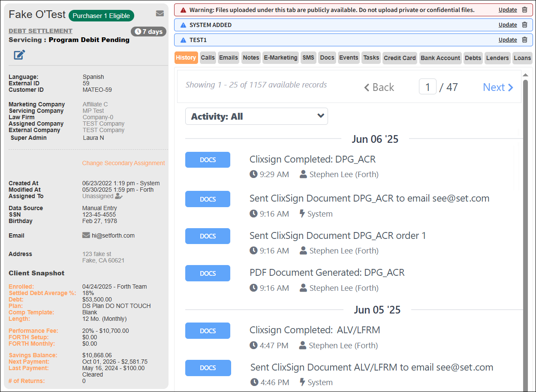The image size is (536, 392).
Task: Click the Purchaser 1 Eligible badge
Action: (101, 16)
